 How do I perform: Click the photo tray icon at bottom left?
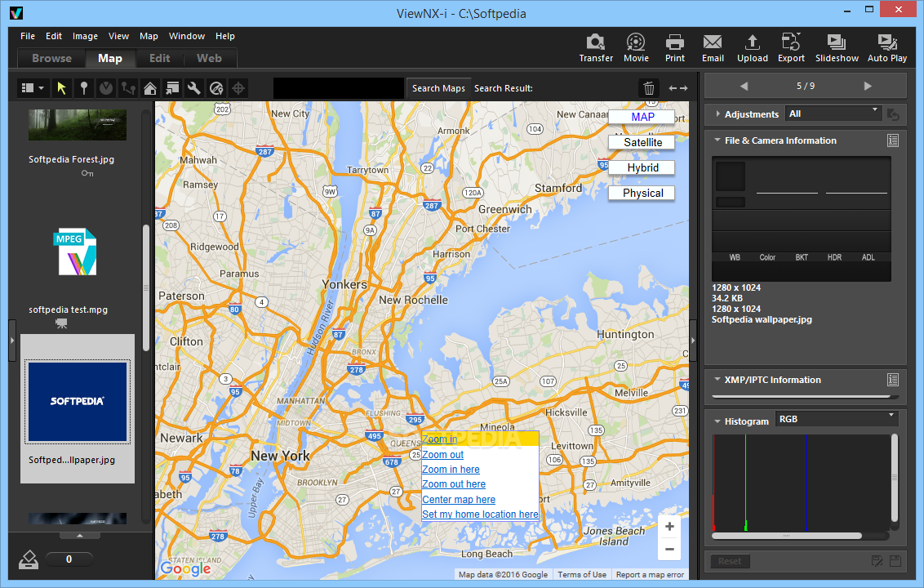(x=29, y=559)
